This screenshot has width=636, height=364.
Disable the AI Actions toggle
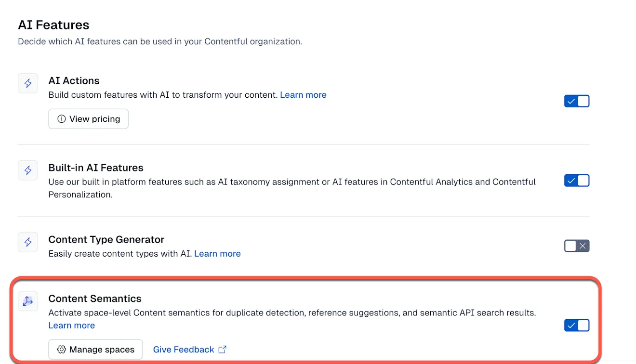tap(577, 101)
